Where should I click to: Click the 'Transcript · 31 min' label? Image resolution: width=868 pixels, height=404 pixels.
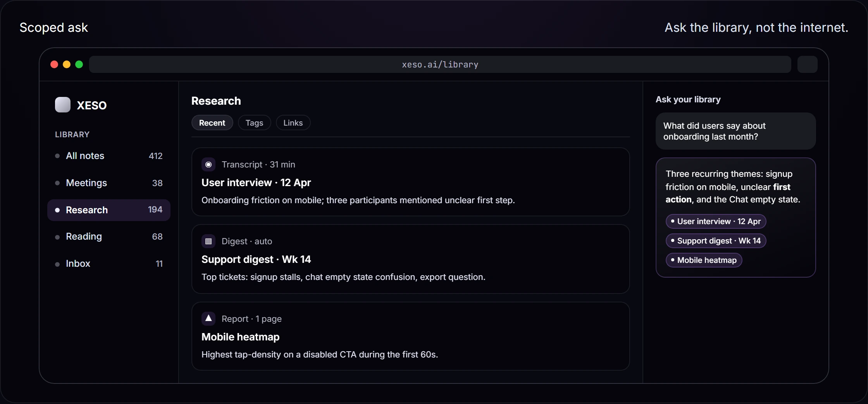tap(258, 164)
